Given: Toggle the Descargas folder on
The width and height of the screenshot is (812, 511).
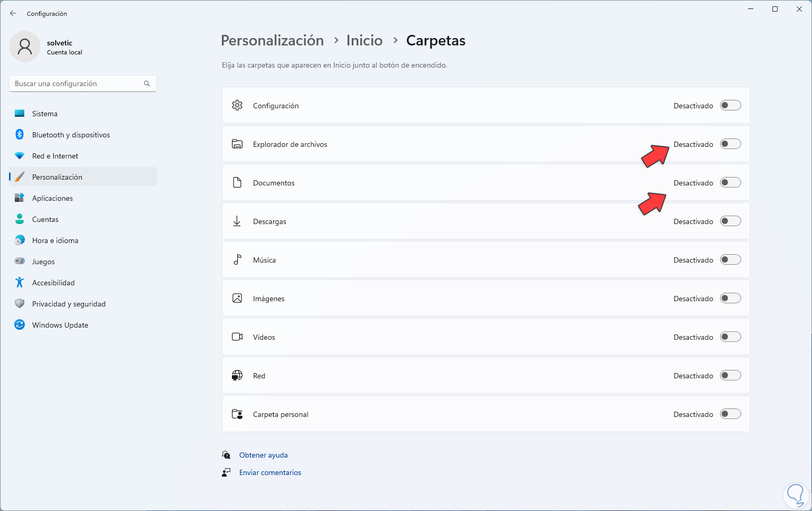Looking at the screenshot, I should click(x=731, y=221).
